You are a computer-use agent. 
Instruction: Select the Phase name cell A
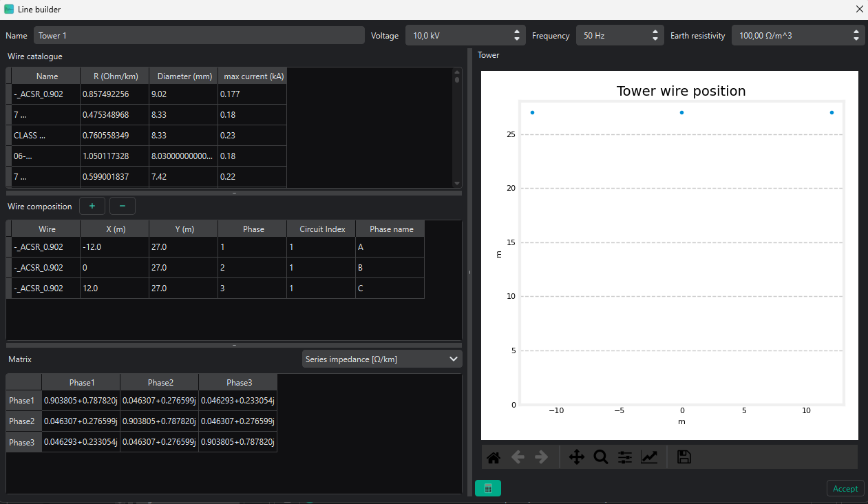coord(390,247)
